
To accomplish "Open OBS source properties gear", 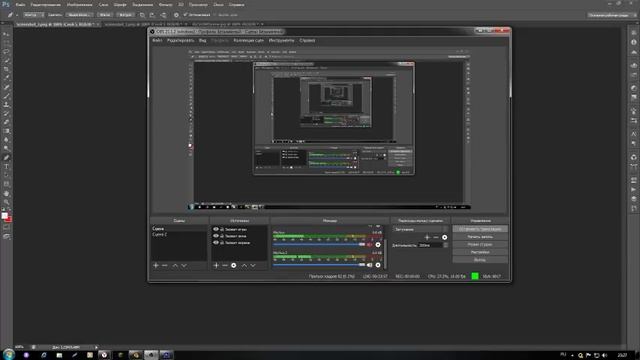I will tap(233, 266).
